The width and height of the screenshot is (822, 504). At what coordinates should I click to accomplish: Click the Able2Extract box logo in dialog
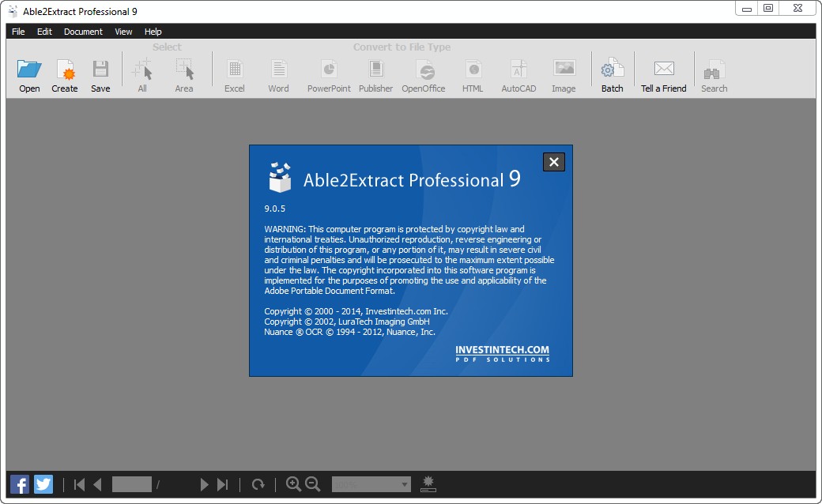pos(280,177)
